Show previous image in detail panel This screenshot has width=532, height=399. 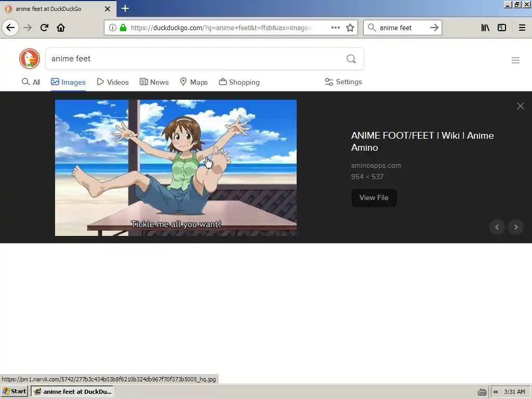497,227
